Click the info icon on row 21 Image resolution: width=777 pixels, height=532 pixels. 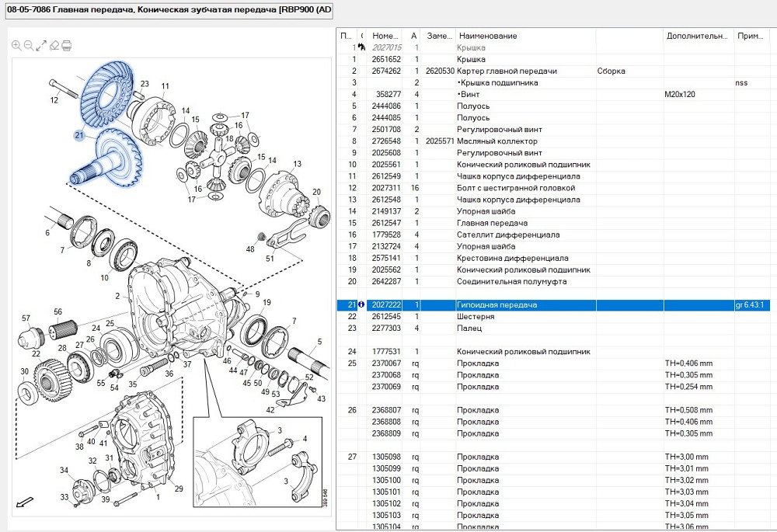(361, 305)
